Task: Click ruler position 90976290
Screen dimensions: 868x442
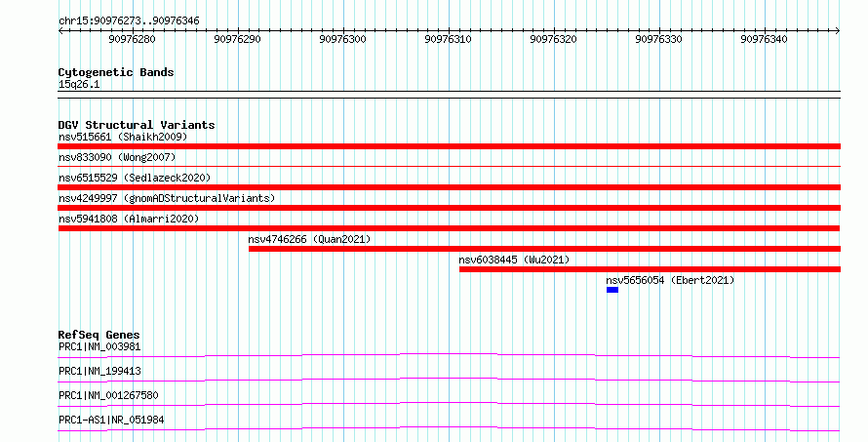Action: [x=238, y=39]
